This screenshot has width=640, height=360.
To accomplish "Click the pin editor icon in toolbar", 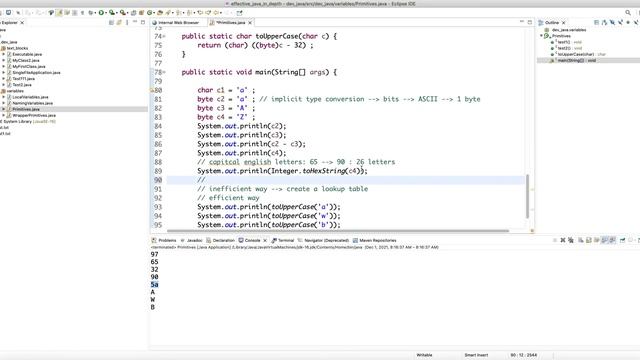I will (x=239, y=13).
